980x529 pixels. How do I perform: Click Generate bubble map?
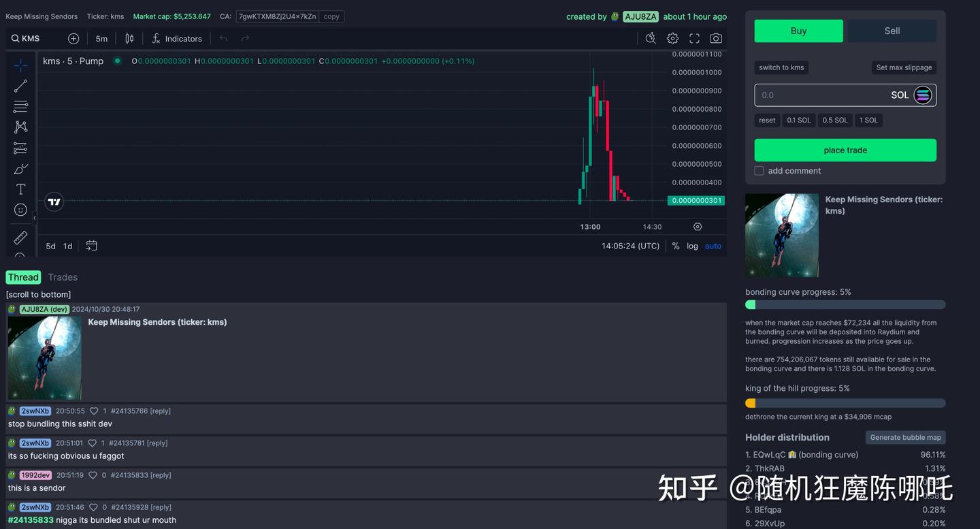click(x=905, y=437)
